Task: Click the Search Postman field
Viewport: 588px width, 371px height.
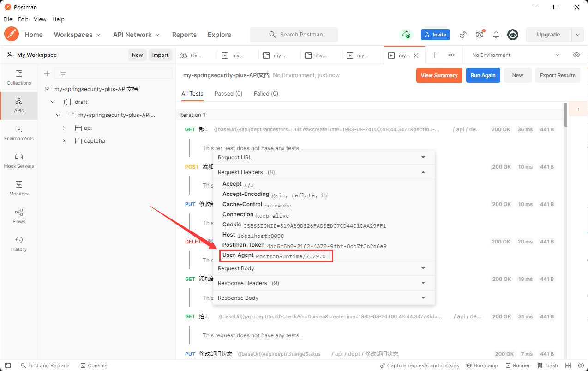Action: [x=294, y=35]
